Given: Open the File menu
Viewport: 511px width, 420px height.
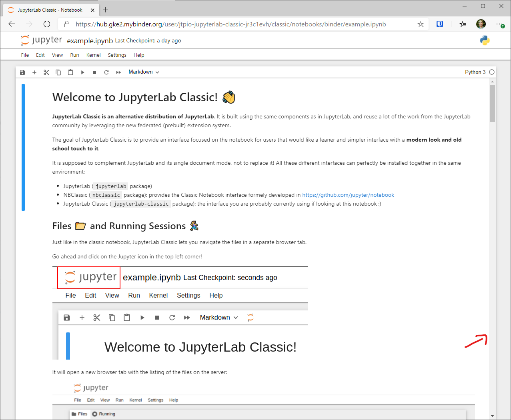Looking at the screenshot, I should 25,55.
